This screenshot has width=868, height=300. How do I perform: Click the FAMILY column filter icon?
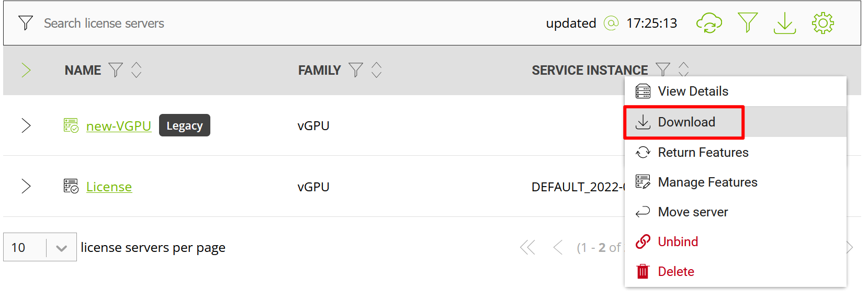[x=356, y=70]
